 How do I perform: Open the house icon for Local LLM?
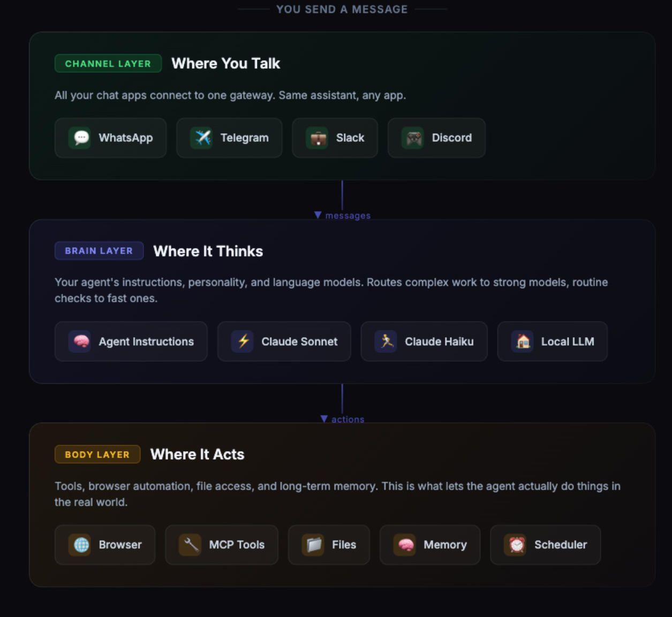click(x=524, y=341)
